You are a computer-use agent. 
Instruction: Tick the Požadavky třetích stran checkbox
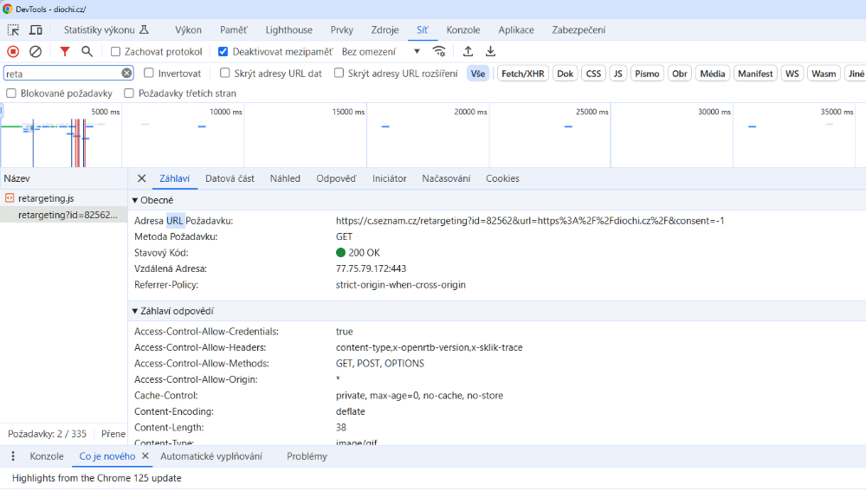click(x=129, y=94)
